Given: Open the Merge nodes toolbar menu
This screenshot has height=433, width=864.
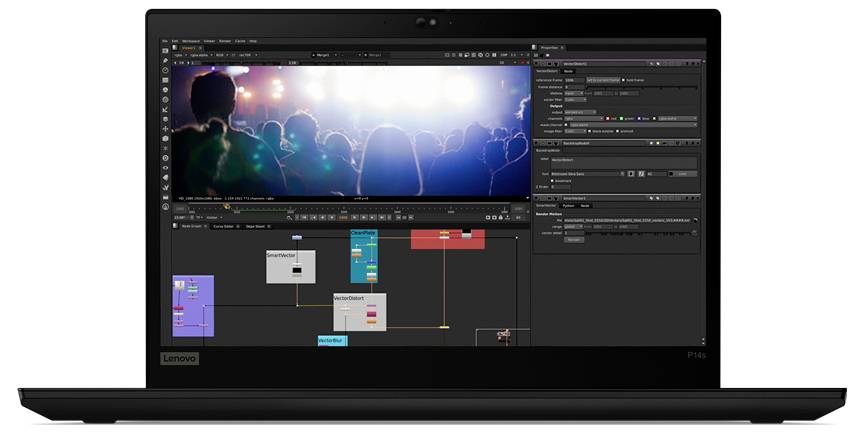Looking at the screenshot, I should click(x=165, y=119).
